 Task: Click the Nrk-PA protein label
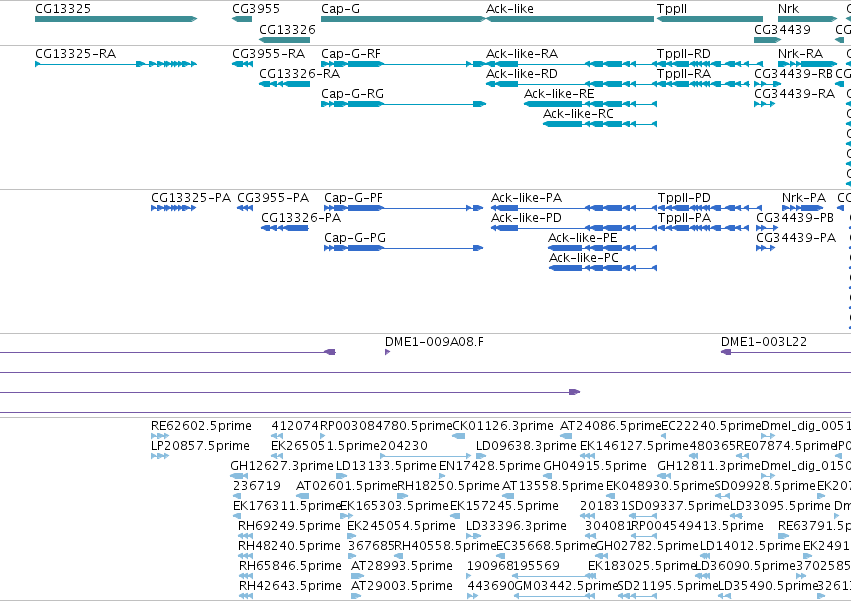(804, 198)
